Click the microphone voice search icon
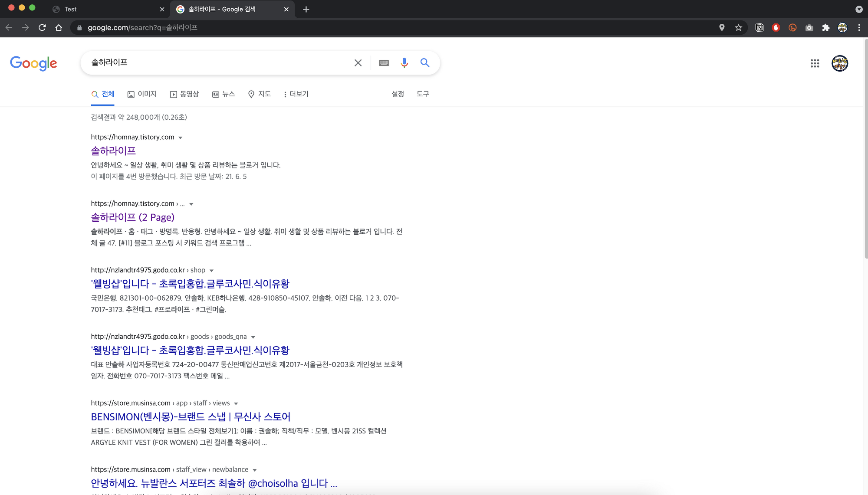The height and width of the screenshot is (495, 868). click(404, 63)
